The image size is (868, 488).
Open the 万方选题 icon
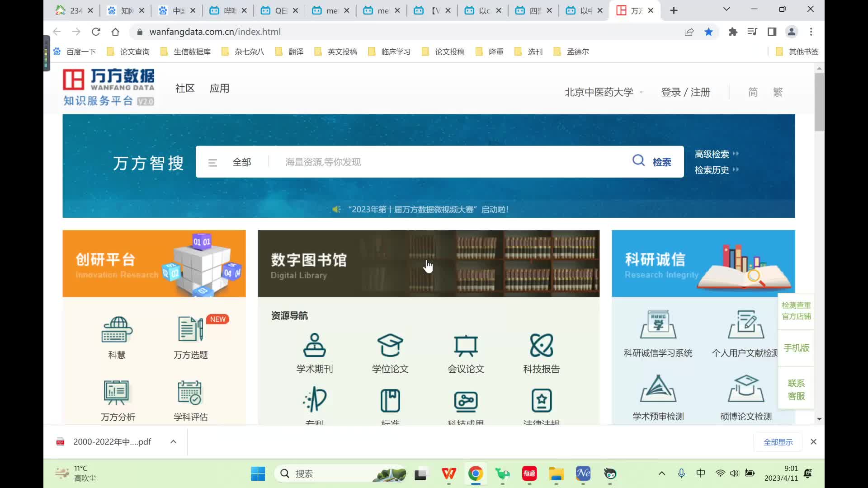click(x=191, y=329)
